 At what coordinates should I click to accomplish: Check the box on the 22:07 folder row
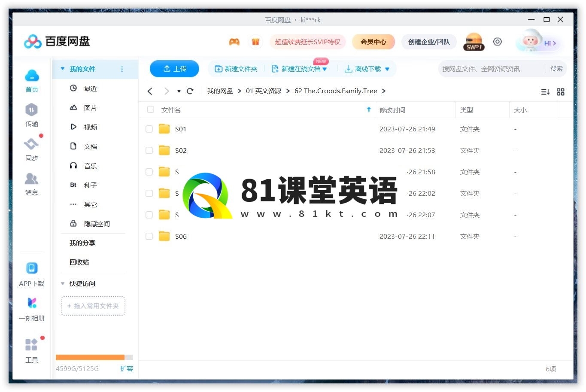pos(149,215)
